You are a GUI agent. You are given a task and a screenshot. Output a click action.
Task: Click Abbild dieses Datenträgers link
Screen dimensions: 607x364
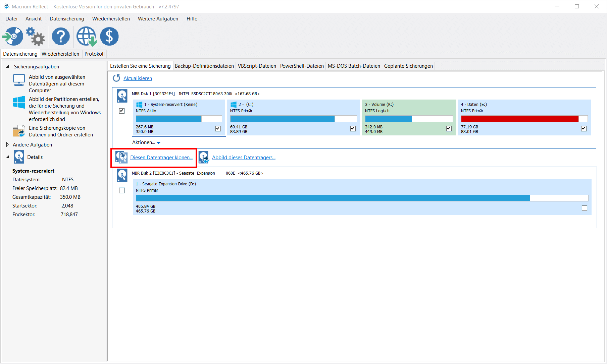(x=244, y=158)
